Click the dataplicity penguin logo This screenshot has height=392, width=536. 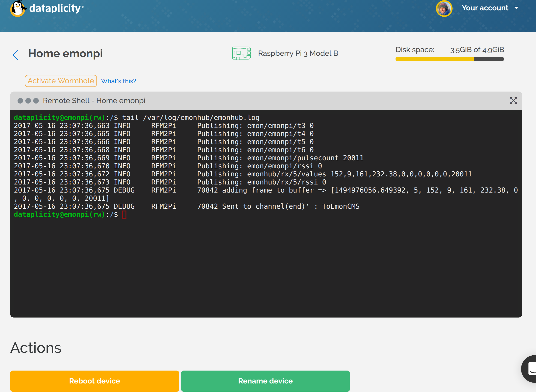pos(18,9)
